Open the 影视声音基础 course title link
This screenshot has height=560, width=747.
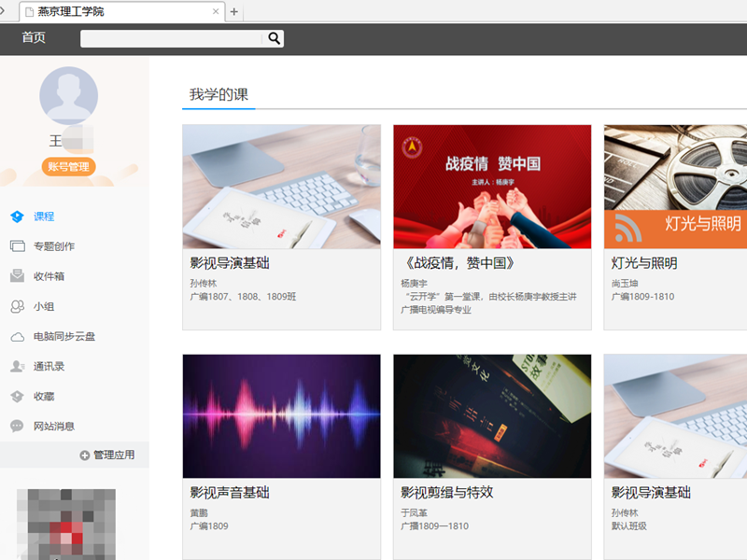click(230, 493)
